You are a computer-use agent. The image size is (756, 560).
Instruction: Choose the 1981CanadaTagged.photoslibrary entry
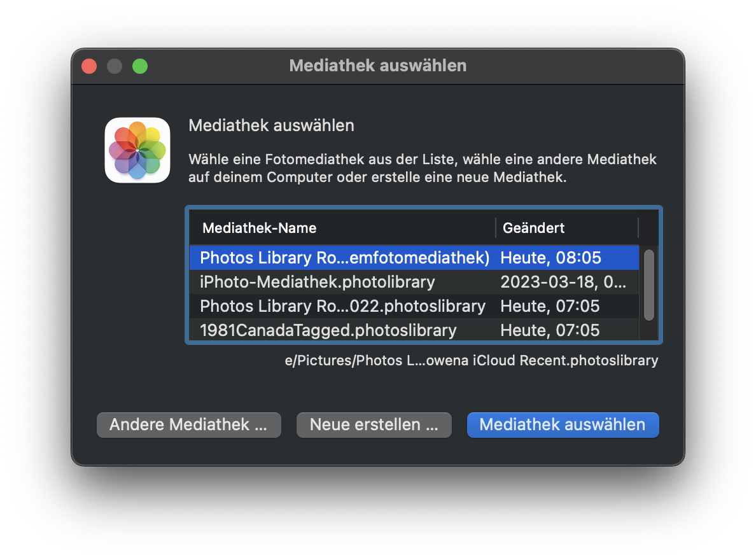(328, 330)
